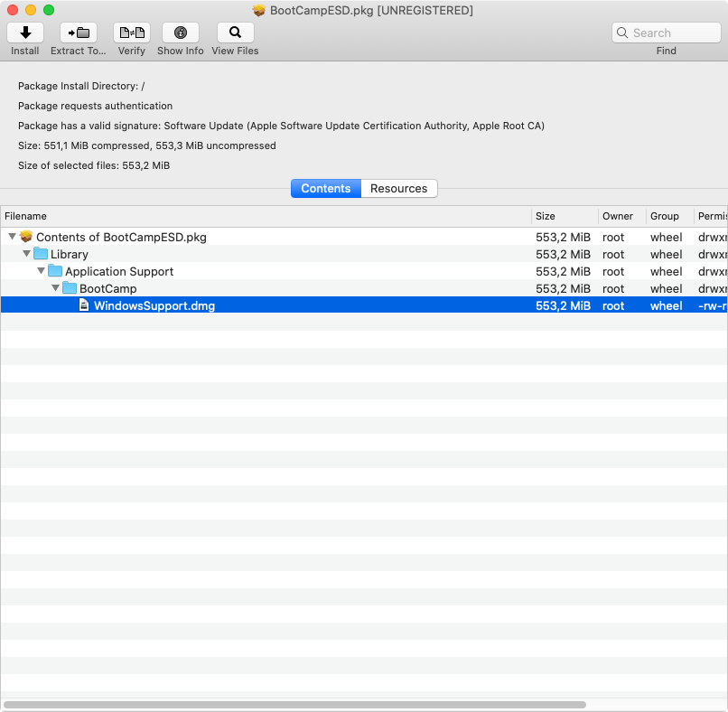Select the BootCamp row label
728x712 pixels.
[x=108, y=289]
